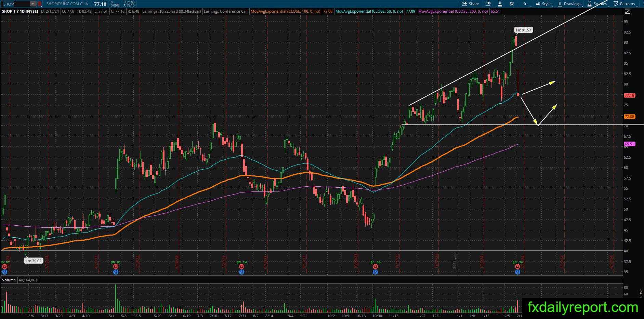The image size is (644, 319).
Task: Click the Volume study label
Action: point(9,280)
